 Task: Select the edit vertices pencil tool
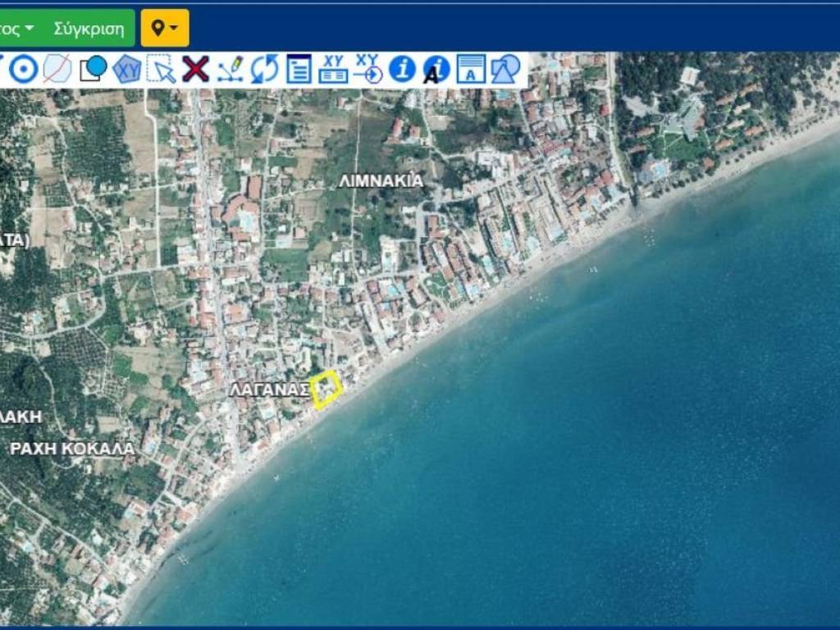pos(230,70)
